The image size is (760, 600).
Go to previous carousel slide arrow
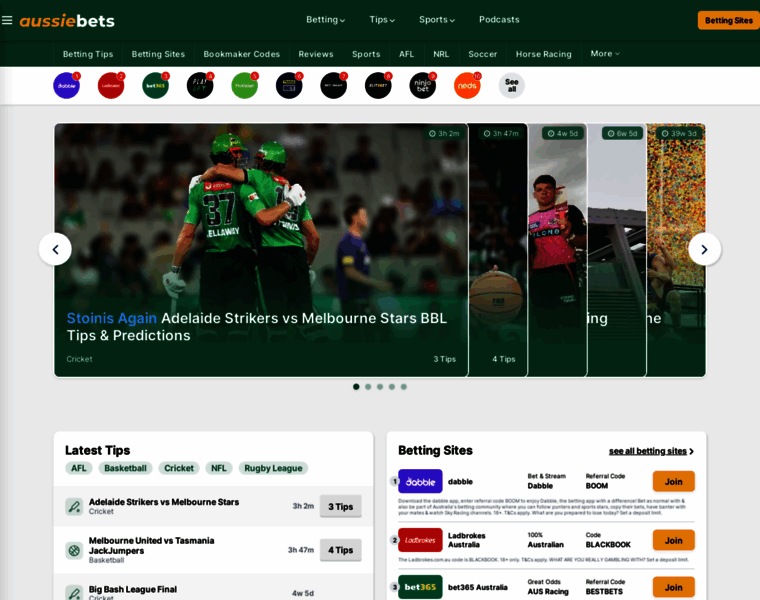[55, 249]
